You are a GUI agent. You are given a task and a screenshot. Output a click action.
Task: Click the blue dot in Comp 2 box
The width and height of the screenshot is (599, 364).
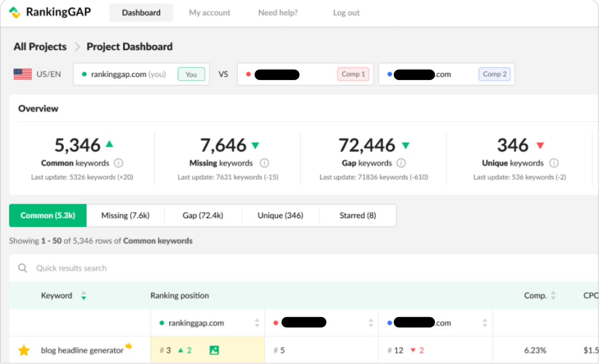(390, 74)
